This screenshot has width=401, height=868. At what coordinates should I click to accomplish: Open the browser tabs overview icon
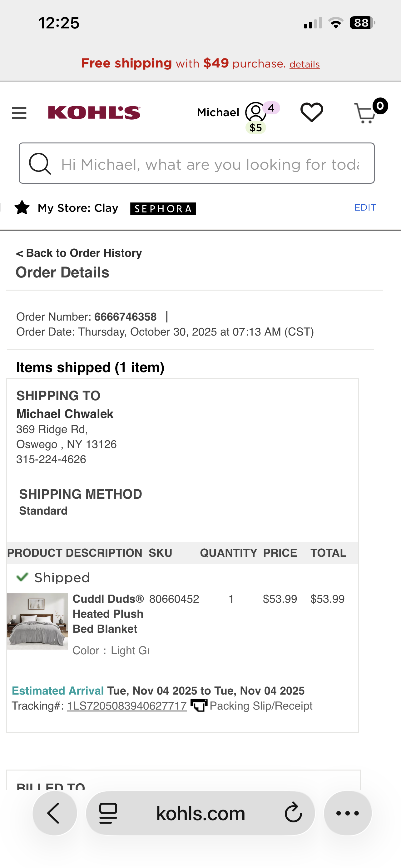tap(108, 813)
